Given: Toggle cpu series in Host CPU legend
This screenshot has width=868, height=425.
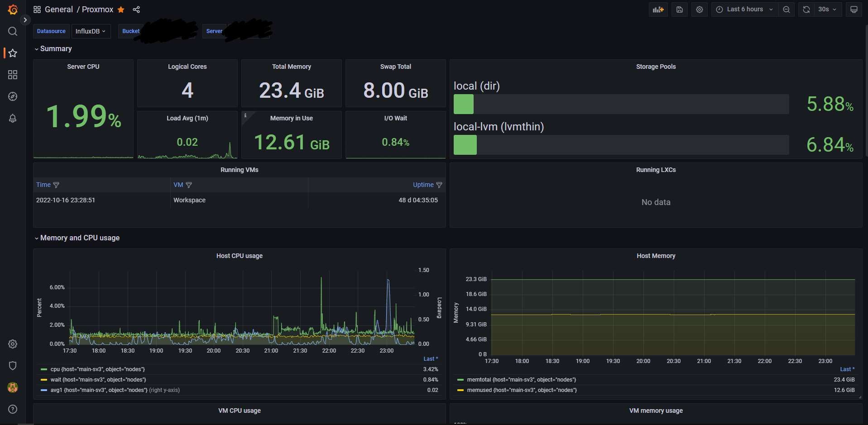Looking at the screenshot, I should tap(97, 369).
